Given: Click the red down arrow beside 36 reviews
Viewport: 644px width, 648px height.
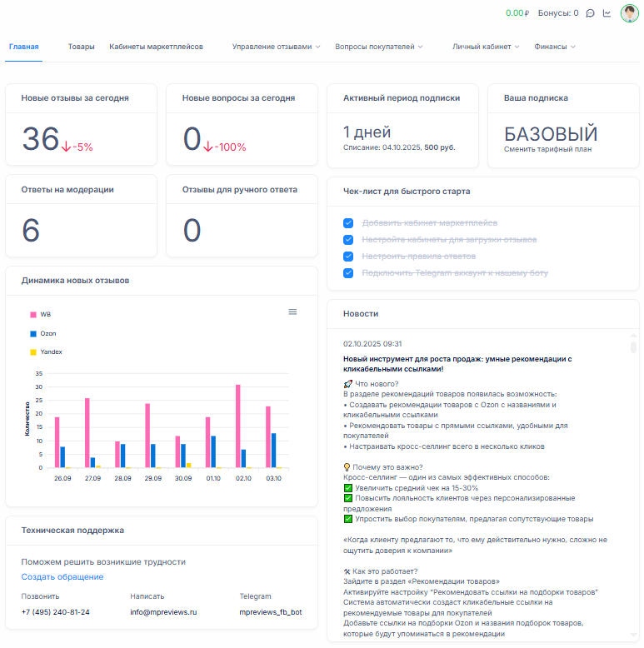Looking at the screenshot, I should [67, 147].
